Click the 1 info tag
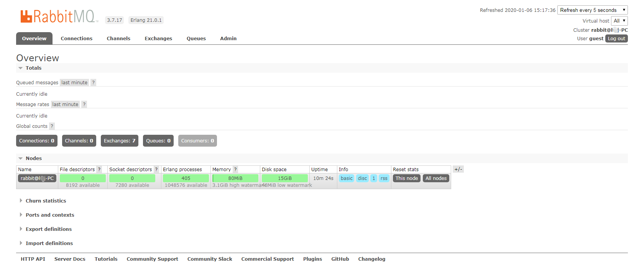 coord(374,178)
